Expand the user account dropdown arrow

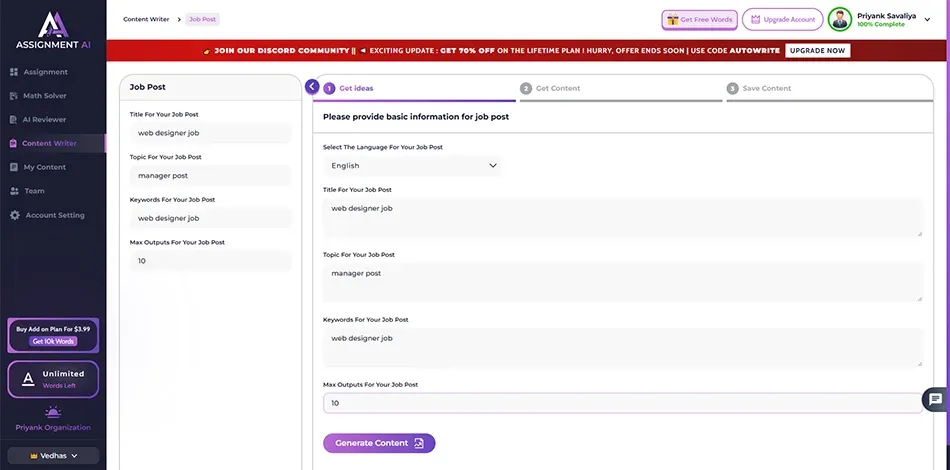point(927,20)
